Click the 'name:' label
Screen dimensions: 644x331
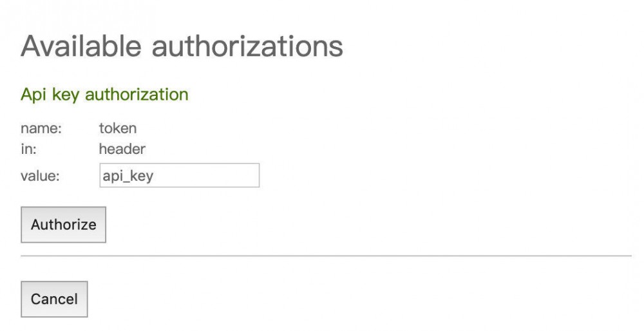[x=41, y=129]
